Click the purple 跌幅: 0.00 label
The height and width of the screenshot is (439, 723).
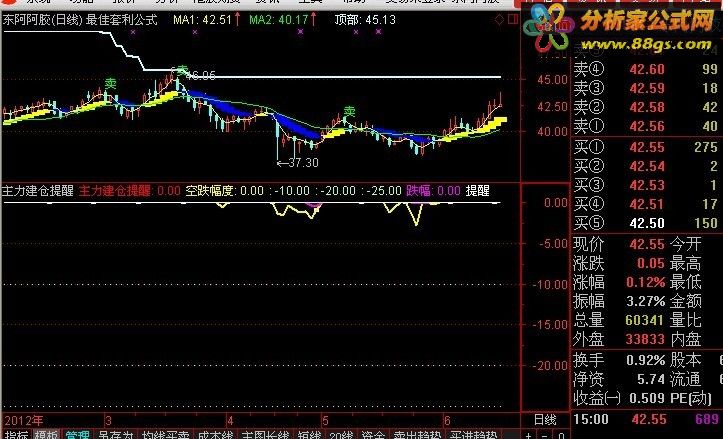pyautogui.click(x=433, y=190)
